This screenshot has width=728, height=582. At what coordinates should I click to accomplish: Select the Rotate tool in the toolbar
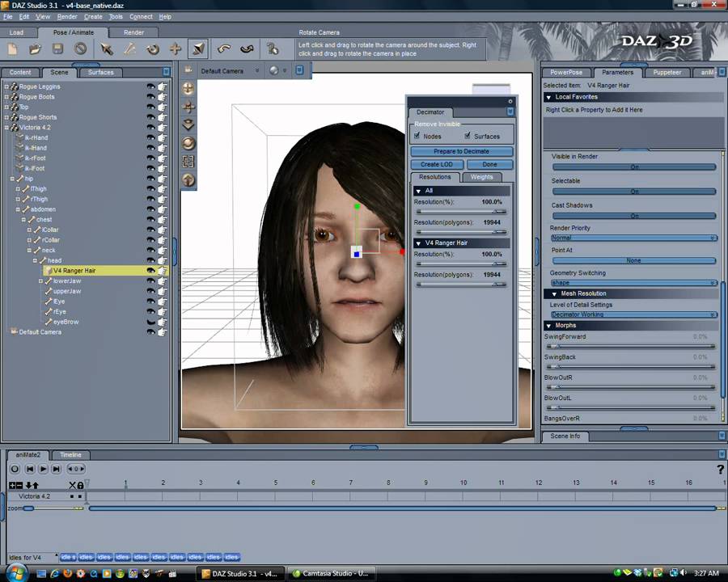(x=153, y=49)
